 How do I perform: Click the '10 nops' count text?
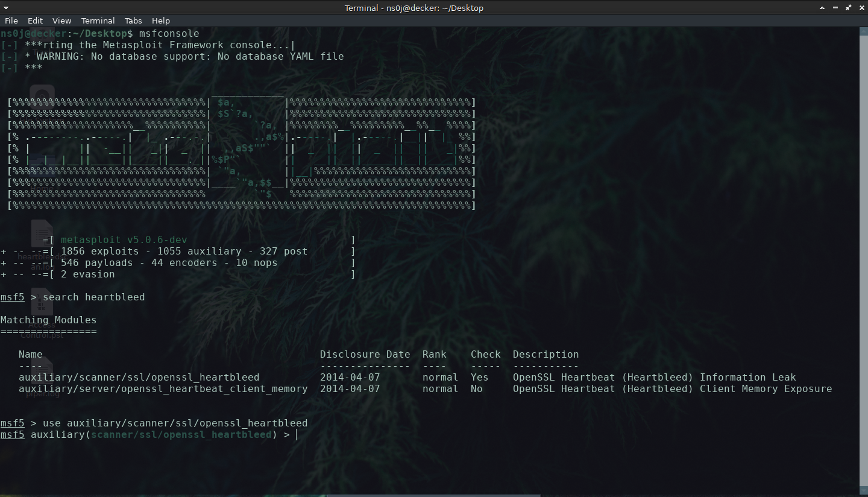pos(256,262)
